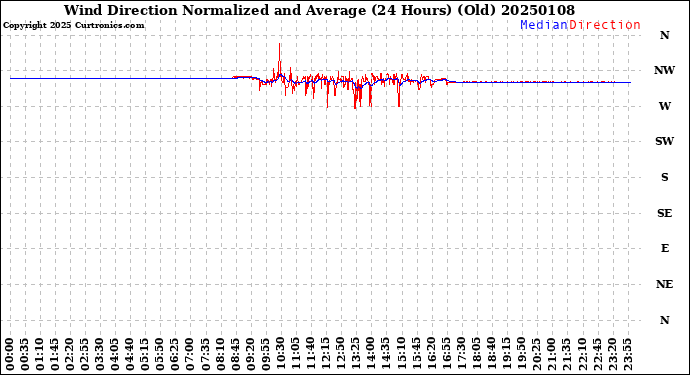Click the 23:20 time tick label
This screenshot has width=690, height=375.
(x=612, y=354)
